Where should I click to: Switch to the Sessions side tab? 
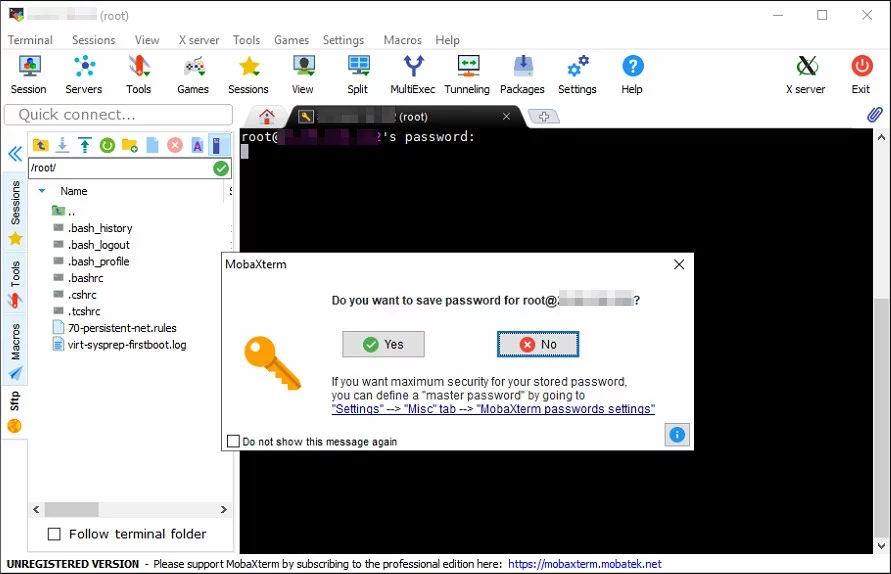15,212
